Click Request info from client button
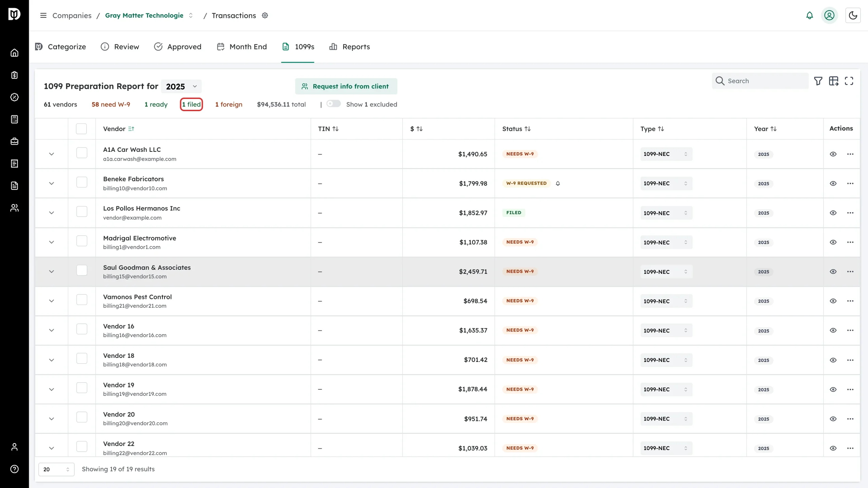Screen dimensions: 868x488 coord(346,86)
